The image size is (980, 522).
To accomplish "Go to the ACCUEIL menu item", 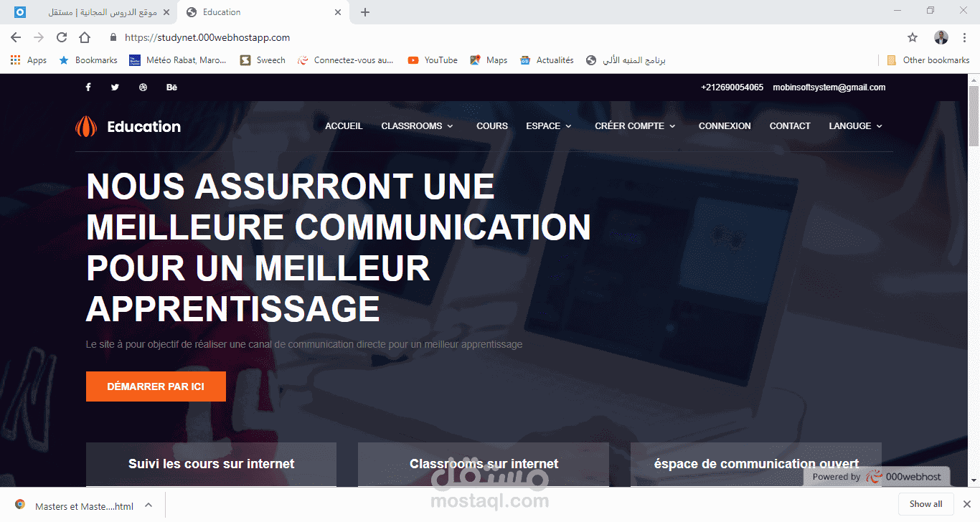I will click(x=344, y=126).
